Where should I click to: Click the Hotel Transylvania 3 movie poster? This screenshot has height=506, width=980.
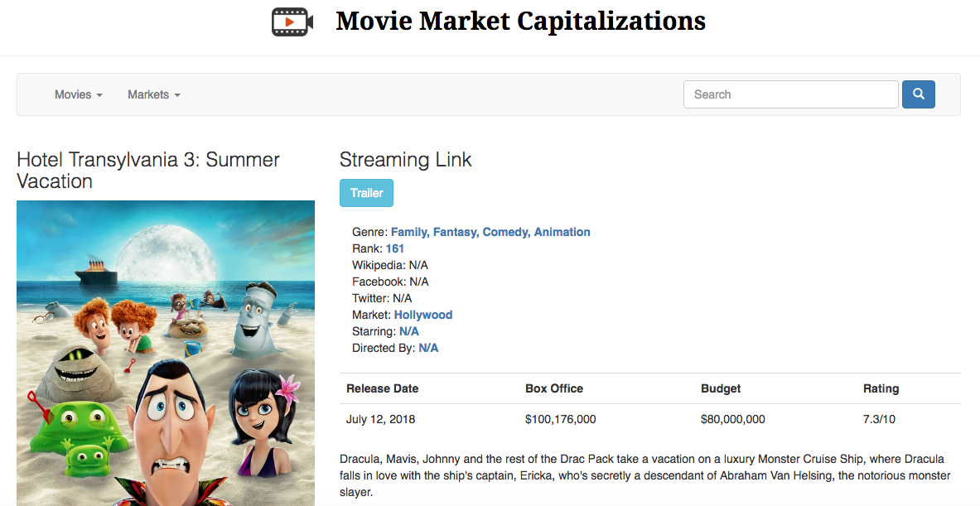pyautogui.click(x=165, y=352)
